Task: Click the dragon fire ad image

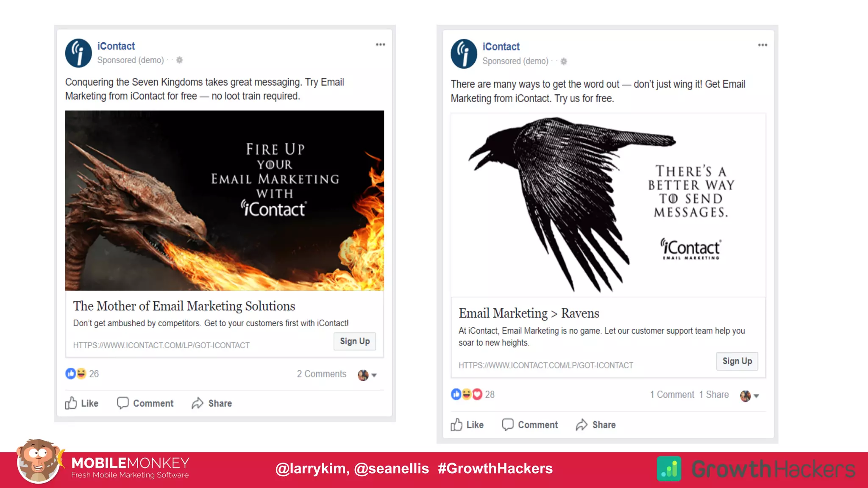Action: coord(225,200)
